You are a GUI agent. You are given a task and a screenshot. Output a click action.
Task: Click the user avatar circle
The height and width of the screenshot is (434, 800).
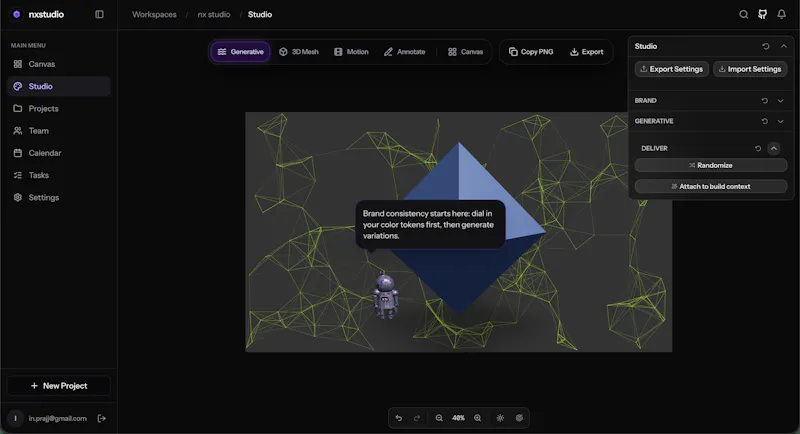coord(15,418)
